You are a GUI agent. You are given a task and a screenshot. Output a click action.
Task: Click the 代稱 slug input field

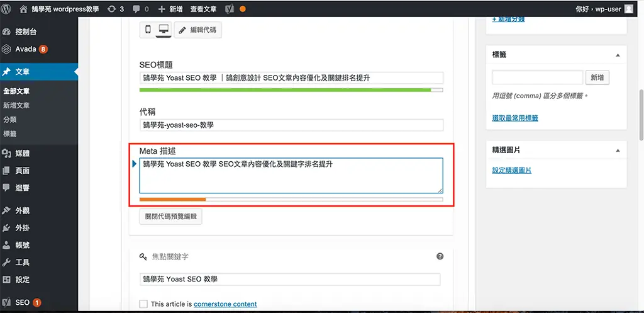tap(291, 125)
